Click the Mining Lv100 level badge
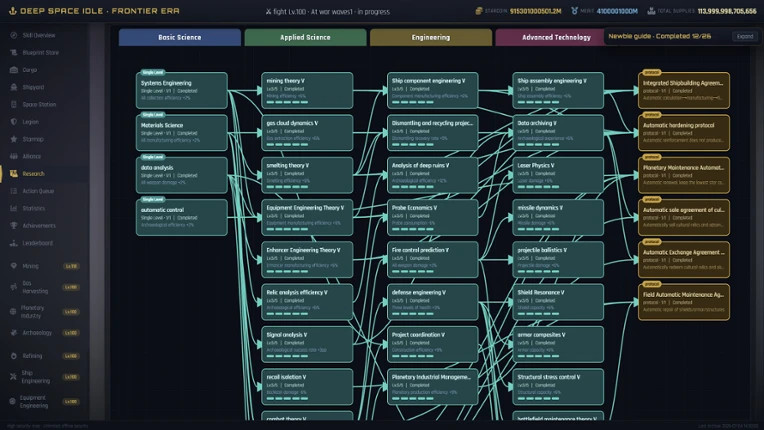Image resolution: width=764 pixels, height=430 pixels. coord(71,266)
